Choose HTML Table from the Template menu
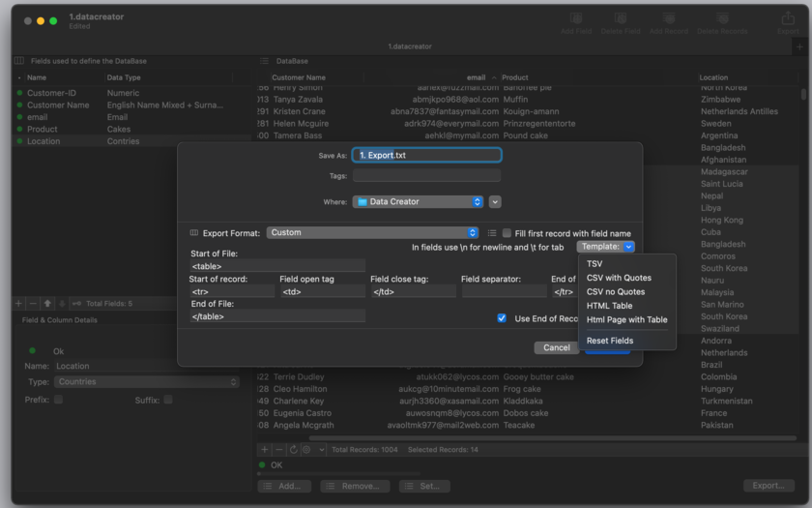Viewport: 812px width, 508px height. [609, 306]
